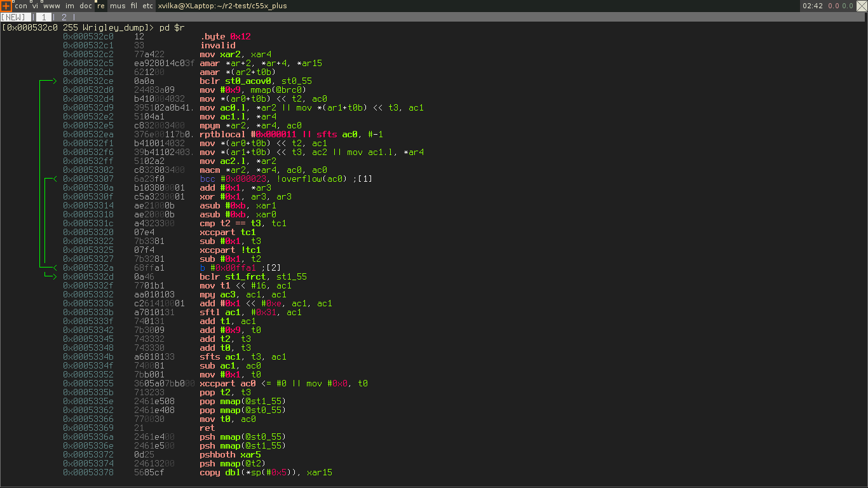Viewport: 868px width, 488px height.
Task: Select terminal tab 2
Action: (x=64, y=17)
